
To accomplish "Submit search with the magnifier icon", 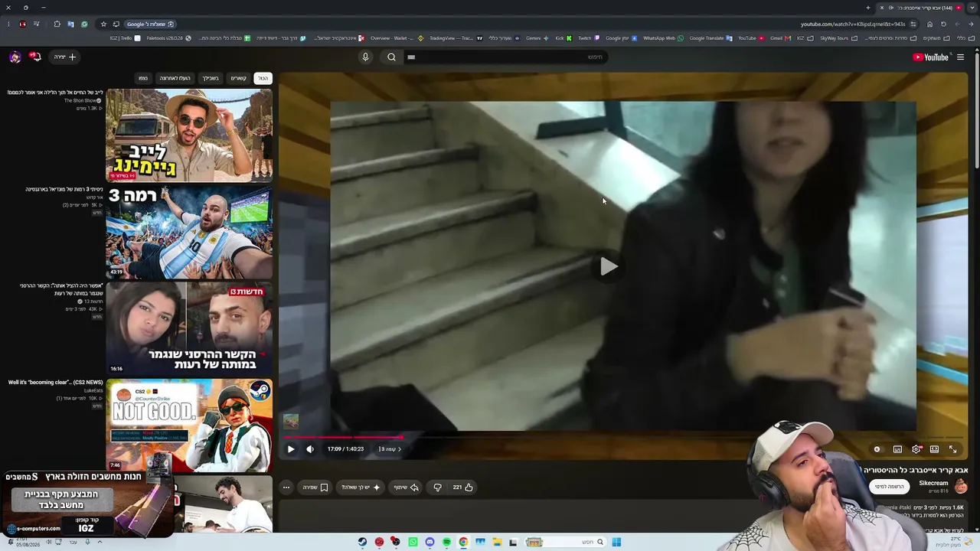I will coord(391,57).
